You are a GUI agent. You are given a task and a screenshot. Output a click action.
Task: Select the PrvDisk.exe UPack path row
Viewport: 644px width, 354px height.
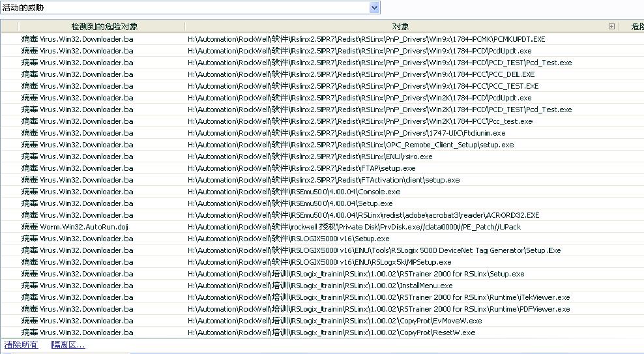point(322,227)
